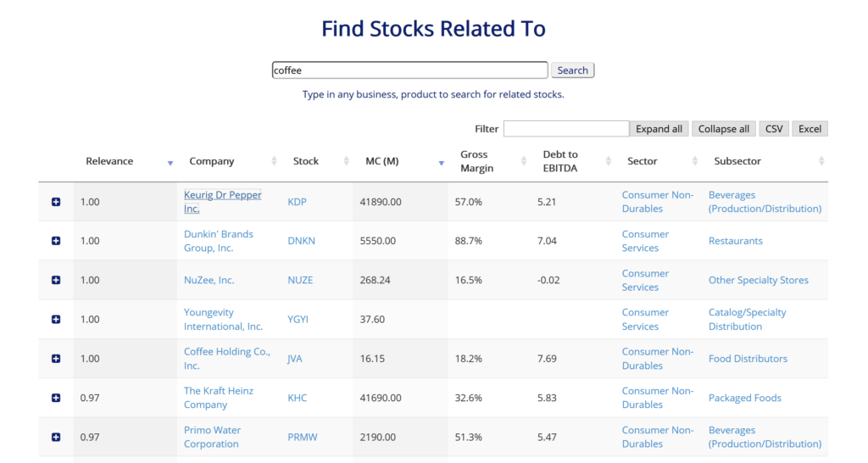Open The Kraft Heinz Company link

[218, 398]
